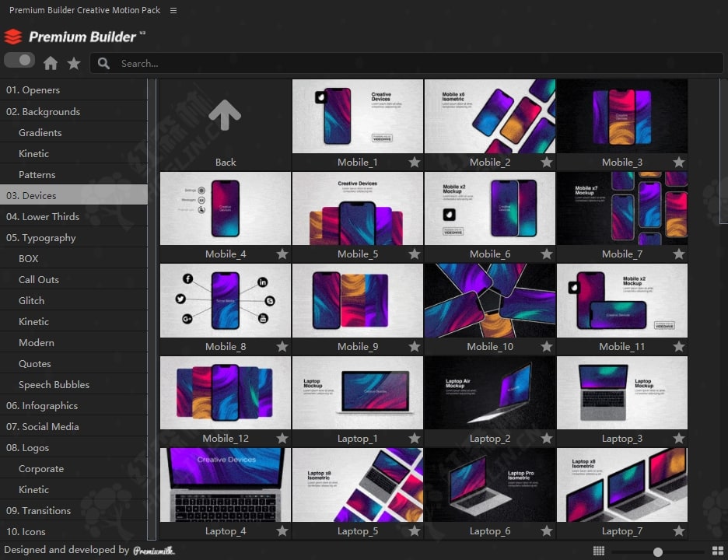Open the 07. Social Media category
Screen dimensions: 728x560
[74, 427]
